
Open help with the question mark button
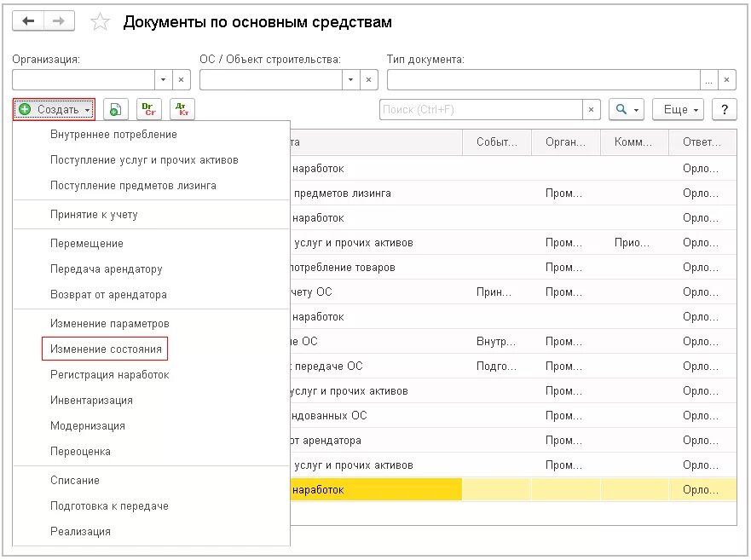click(x=725, y=109)
